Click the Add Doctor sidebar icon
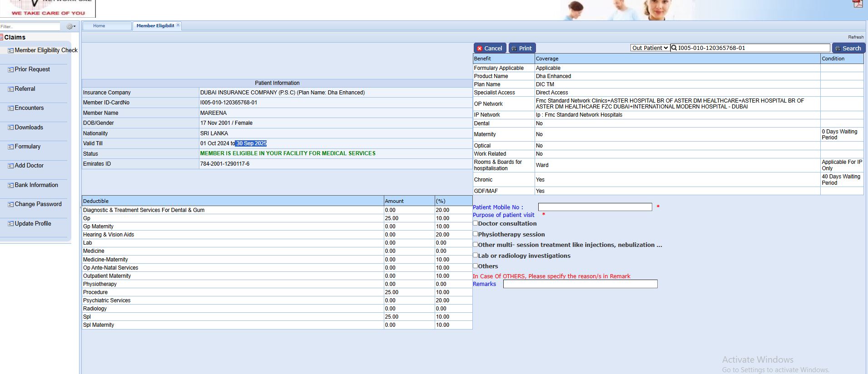 [x=10, y=166]
